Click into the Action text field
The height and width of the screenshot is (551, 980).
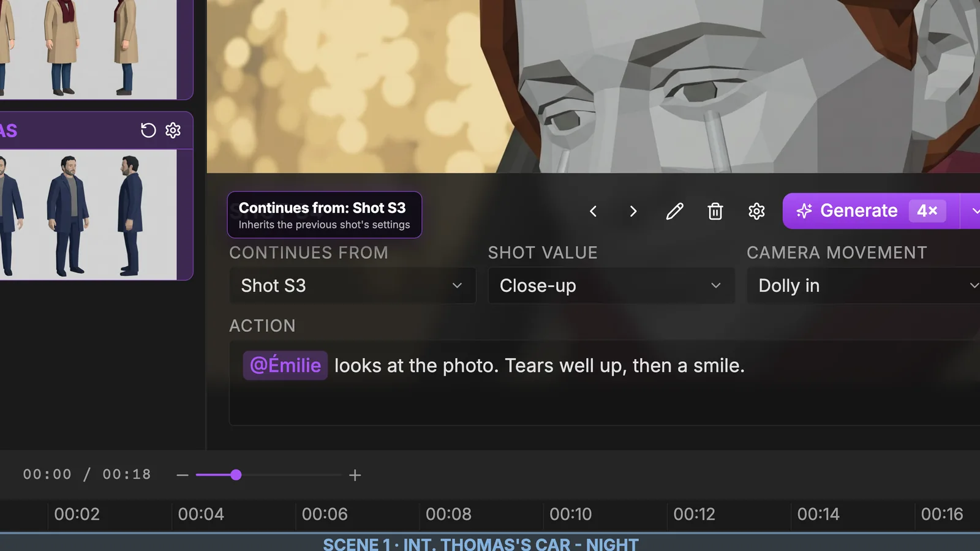(605, 383)
